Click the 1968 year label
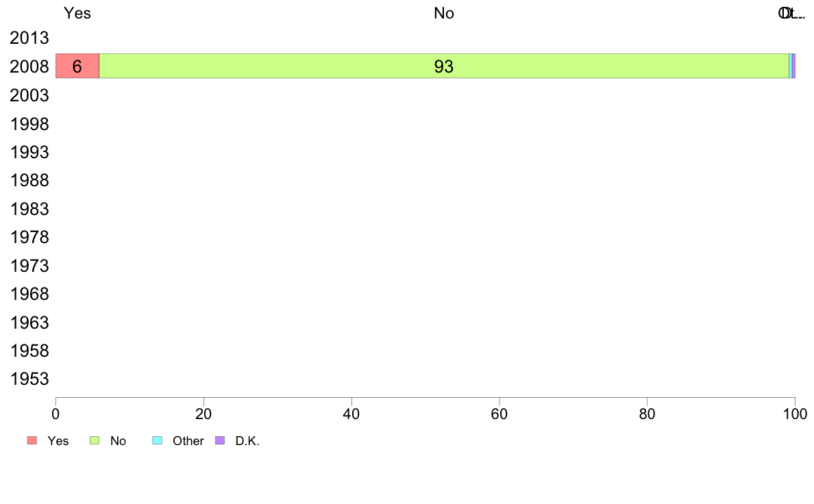Image resolution: width=814 pixels, height=504 pixels. click(x=29, y=294)
